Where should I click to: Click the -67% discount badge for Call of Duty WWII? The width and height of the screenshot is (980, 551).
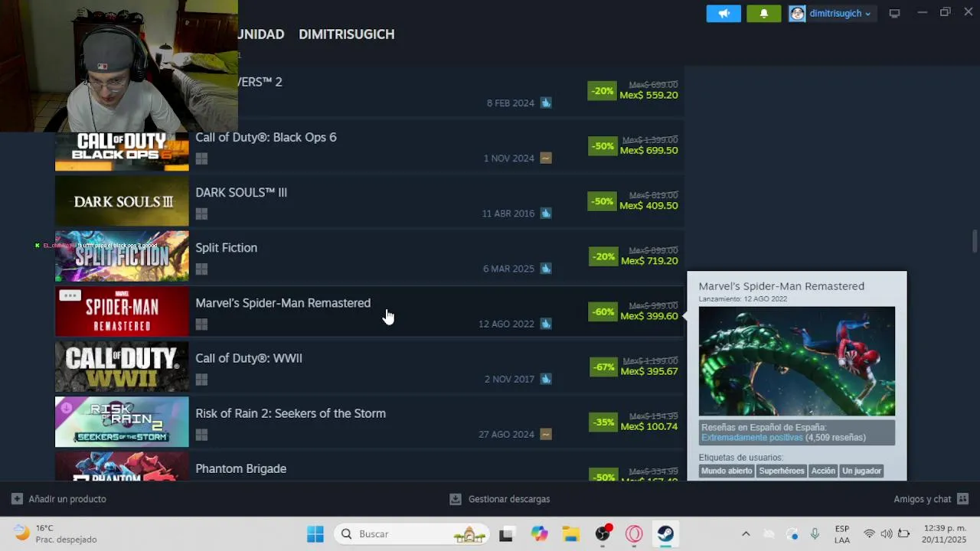click(x=603, y=367)
